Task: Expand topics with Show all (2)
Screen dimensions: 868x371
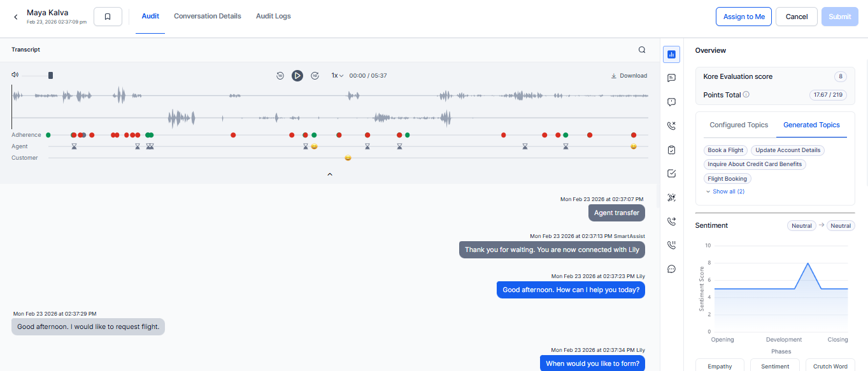Action: [725, 192]
